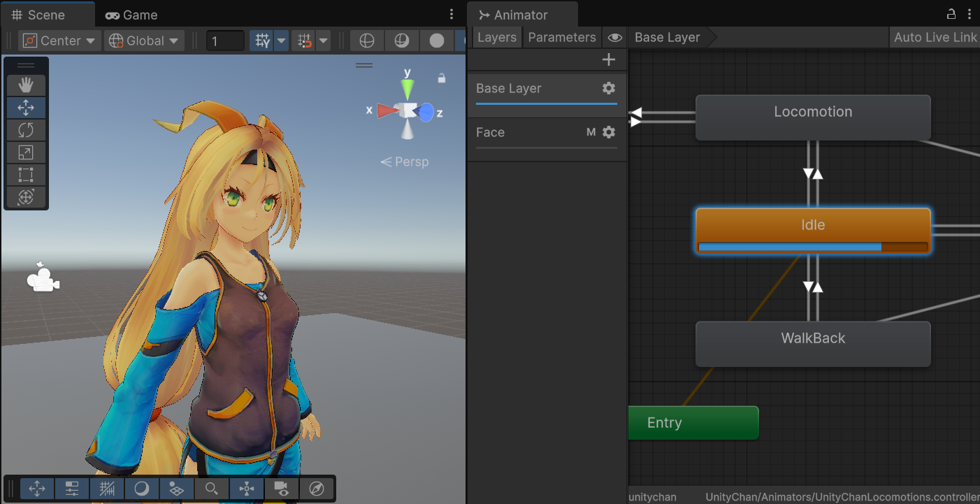Open Base Layer settings gear

coord(609,88)
